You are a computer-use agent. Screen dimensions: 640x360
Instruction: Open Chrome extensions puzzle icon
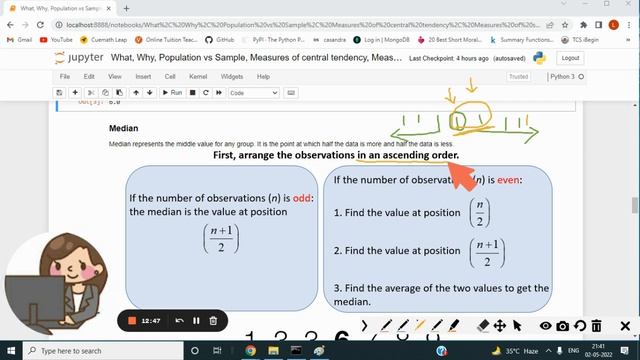coord(584,25)
